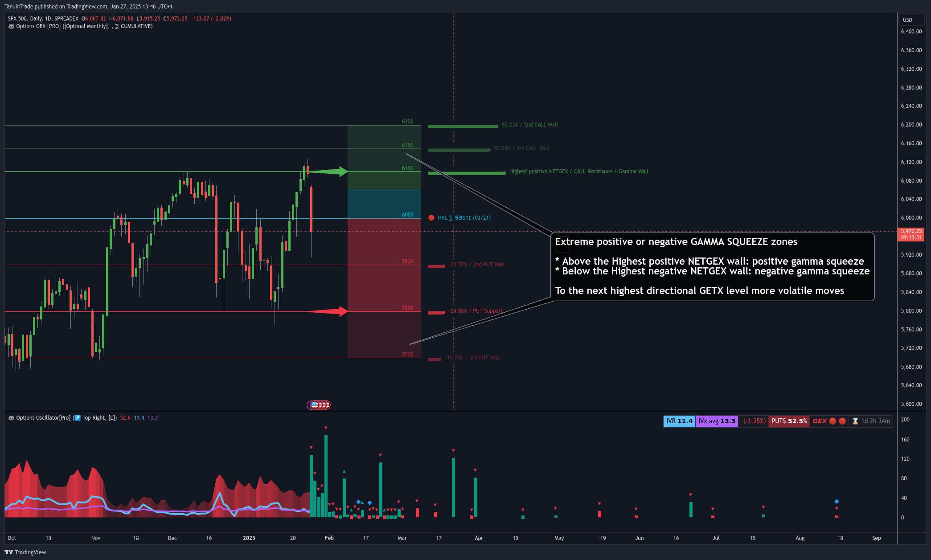The width and height of the screenshot is (931, 560).
Task: Click the sigma CUMULATIVE symbol in GEX legend
Action: coord(117,26)
